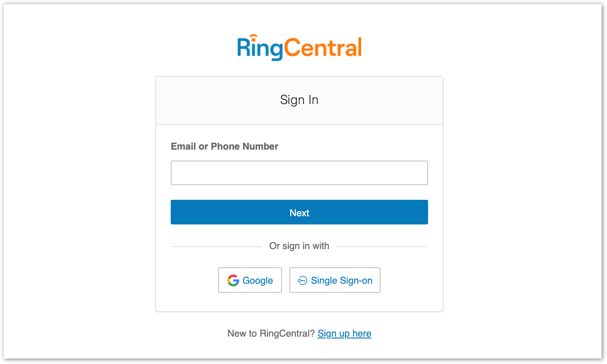Click the "New to RingCentral?" text

pos(271,333)
